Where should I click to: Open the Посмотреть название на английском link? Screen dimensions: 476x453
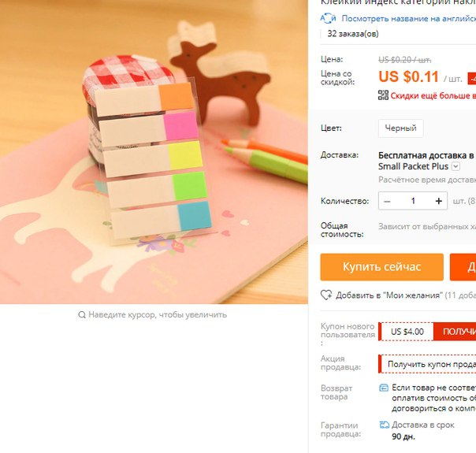pos(408,18)
